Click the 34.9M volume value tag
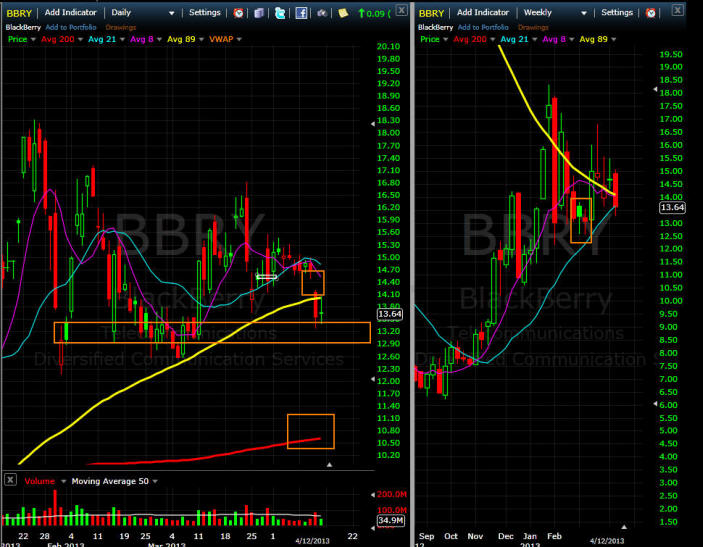The width and height of the screenshot is (703, 547). pos(391,520)
